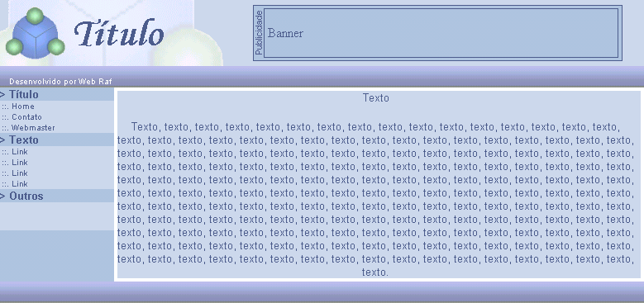Click the fourth Link under Texto

pos(20,184)
